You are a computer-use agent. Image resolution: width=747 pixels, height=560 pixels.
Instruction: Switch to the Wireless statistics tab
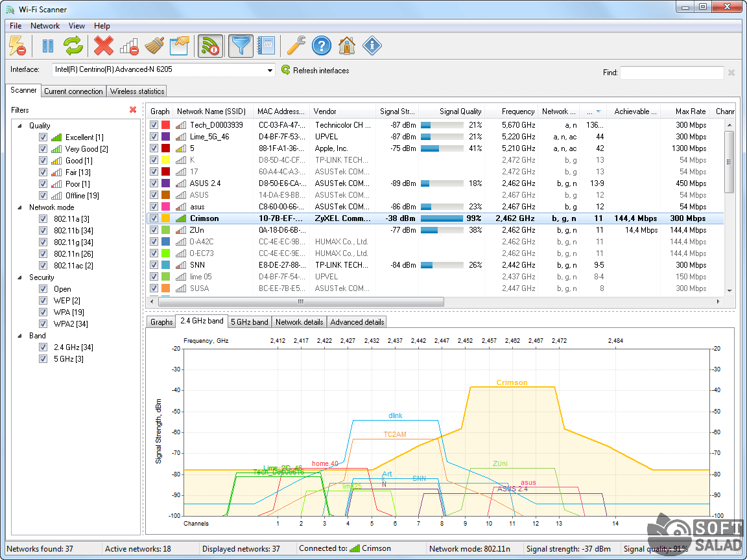(x=137, y=91)
